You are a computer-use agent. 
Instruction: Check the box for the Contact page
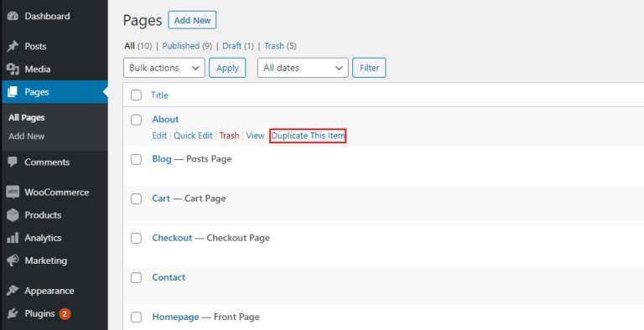point(136,277)
